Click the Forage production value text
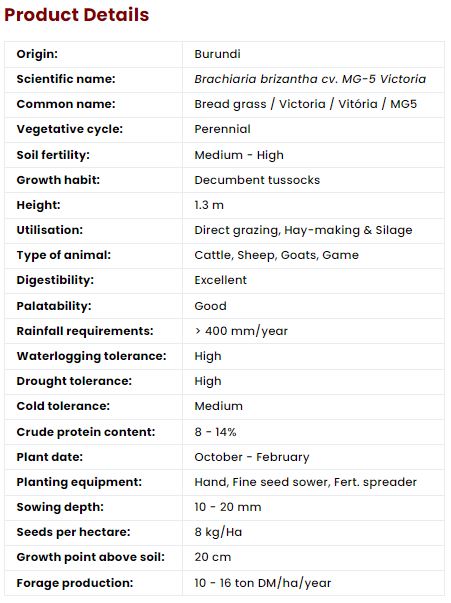This screenshot has width=451, height=603. pyautogui.click(x=262, y=583)
